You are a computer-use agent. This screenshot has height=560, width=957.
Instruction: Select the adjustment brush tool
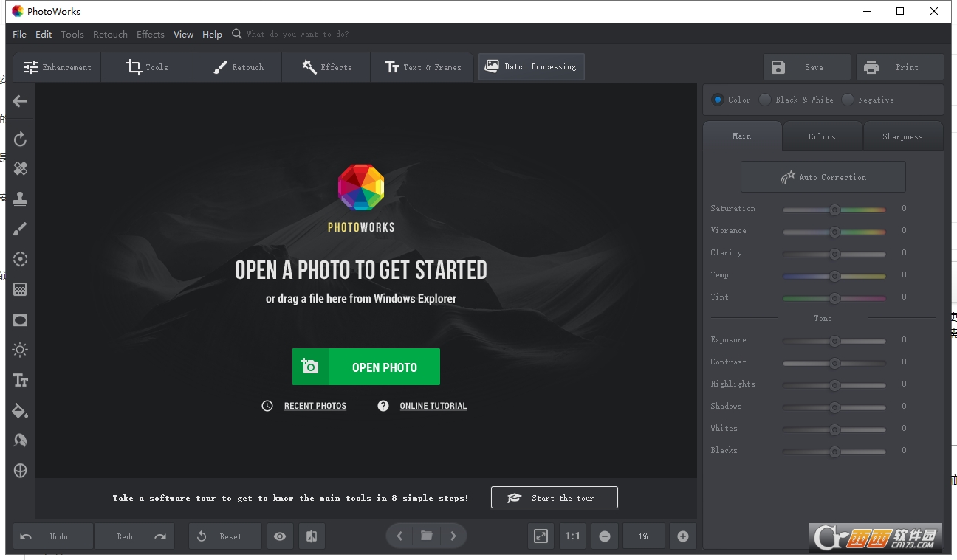(20, 229)
